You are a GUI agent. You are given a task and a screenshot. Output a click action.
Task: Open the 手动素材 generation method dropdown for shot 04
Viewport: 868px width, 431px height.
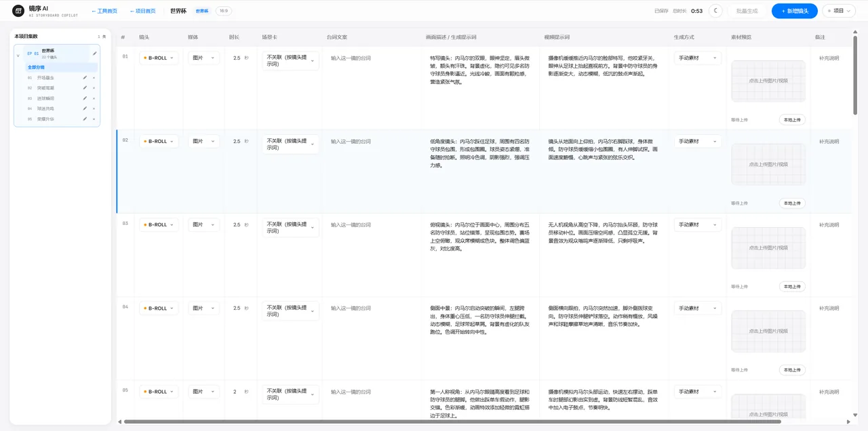(698, 308)
